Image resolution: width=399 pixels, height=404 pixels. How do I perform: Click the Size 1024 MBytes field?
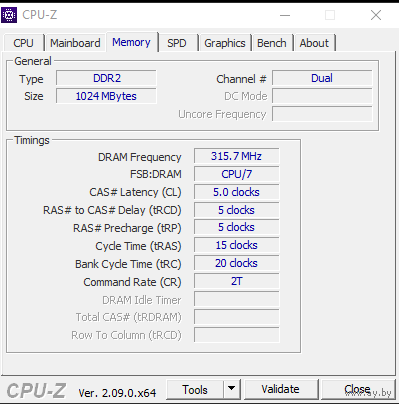point(106,96)
